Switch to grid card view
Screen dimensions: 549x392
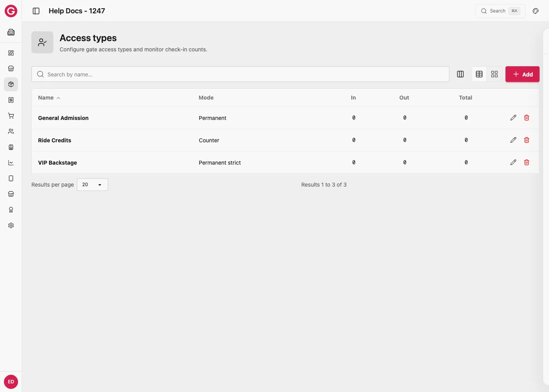click(494, 74)
